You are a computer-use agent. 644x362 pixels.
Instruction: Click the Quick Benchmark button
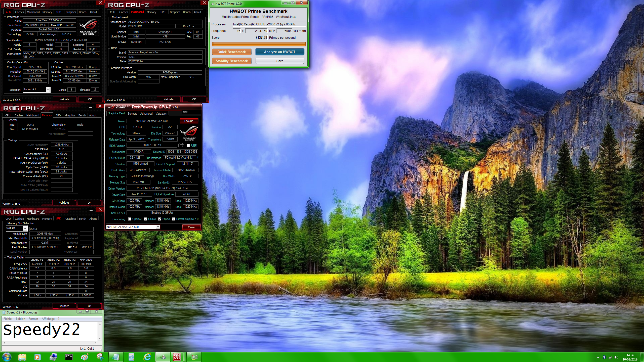(231, 52)
